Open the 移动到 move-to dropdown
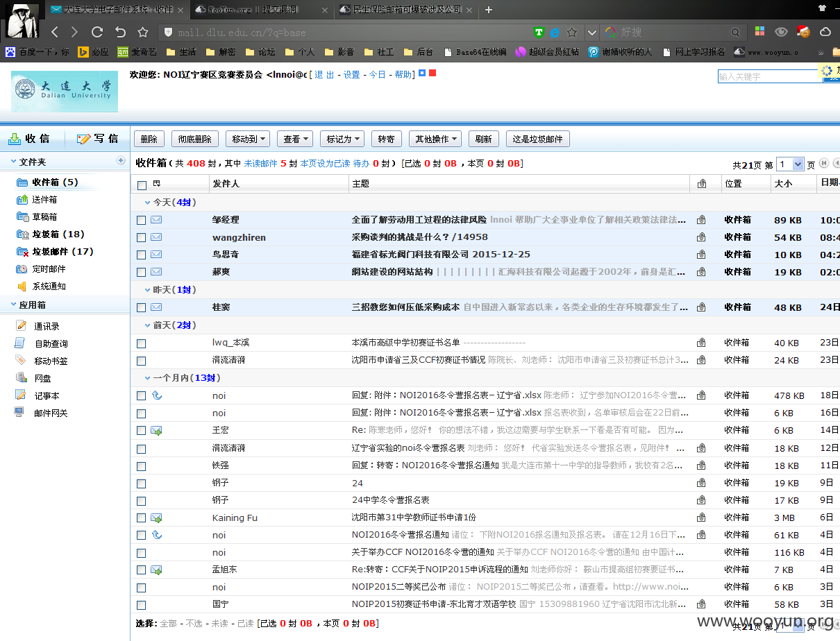 point(247,139)
